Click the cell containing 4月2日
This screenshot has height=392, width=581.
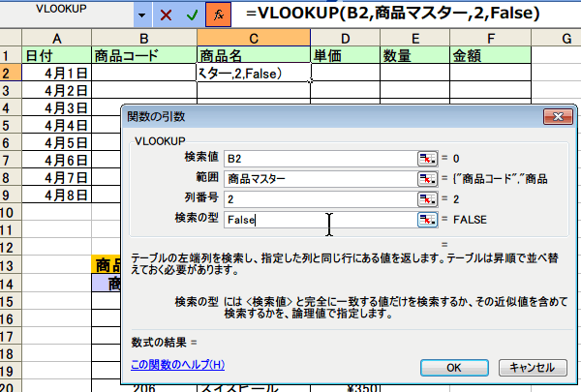[57, 90]
